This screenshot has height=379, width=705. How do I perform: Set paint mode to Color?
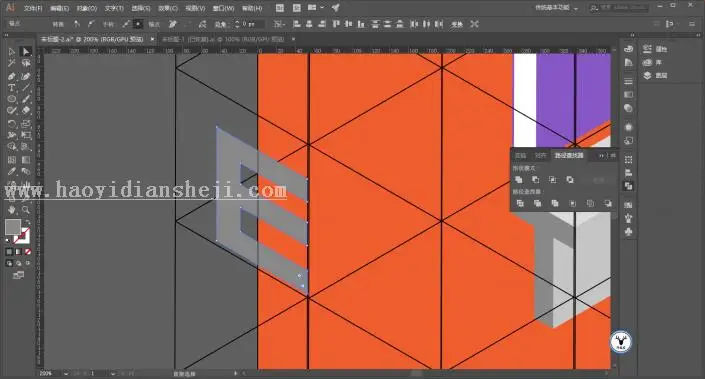point(9,252)
